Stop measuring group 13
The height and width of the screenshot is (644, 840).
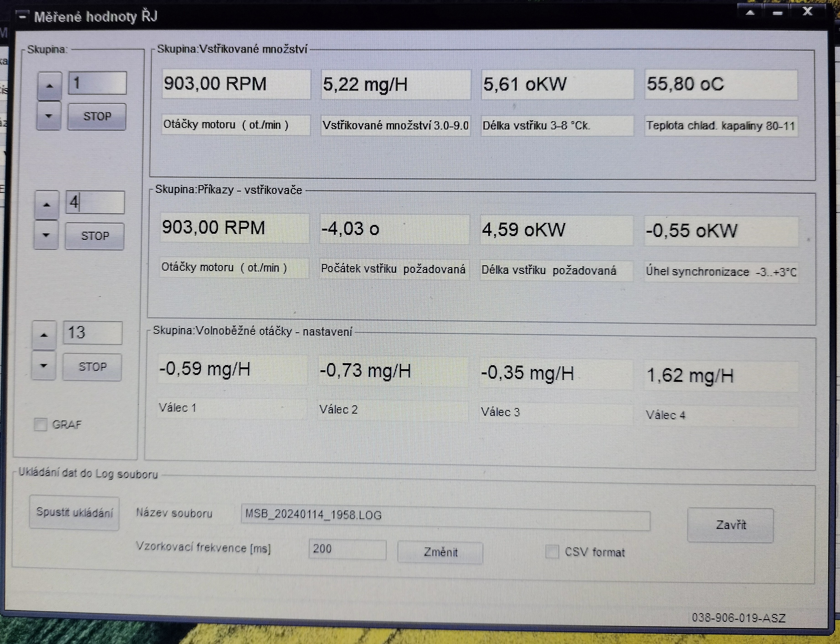click(x=92, y=367)
